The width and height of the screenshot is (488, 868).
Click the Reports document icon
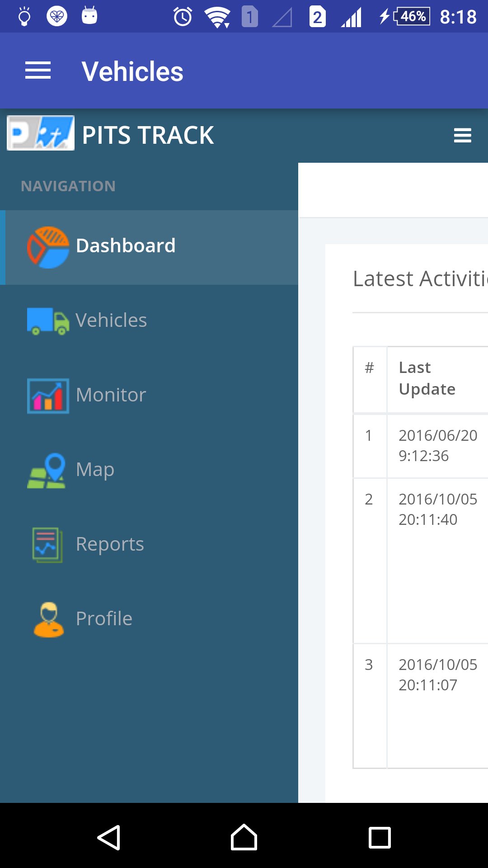pyautogui.click(x=47, y=545)
